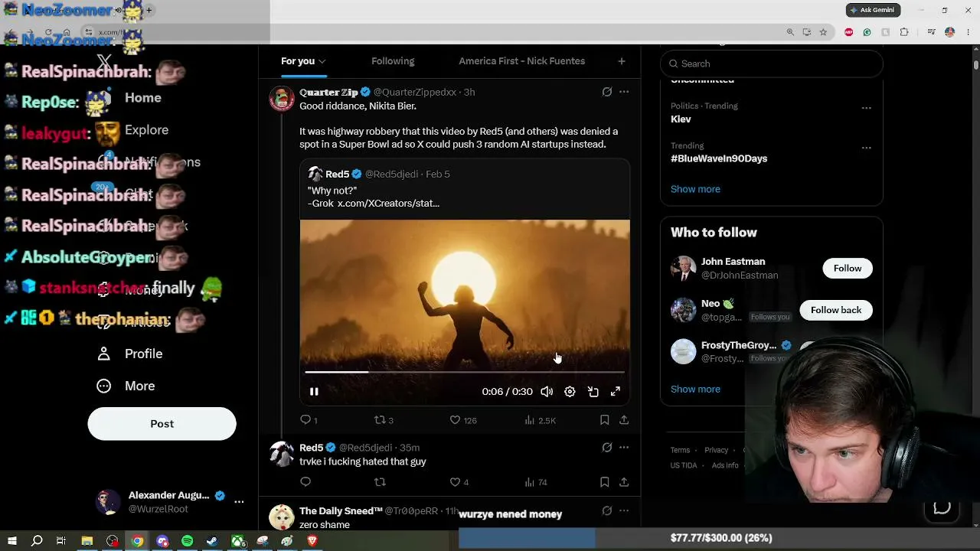
Task: Go to Profile in the sidebar
Action: [x=130, y=354]
